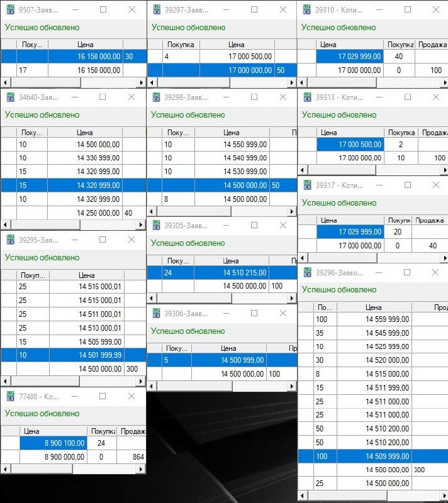
Task: Click the UZEX icon in window 9507
Action: click(10, 9)
